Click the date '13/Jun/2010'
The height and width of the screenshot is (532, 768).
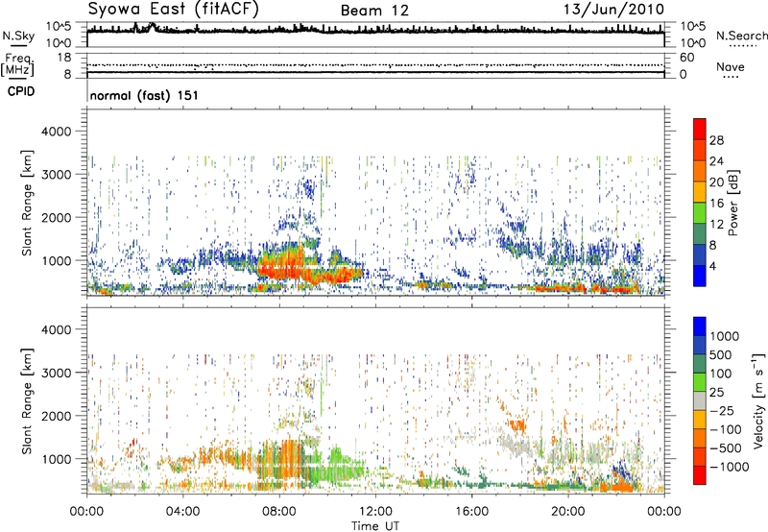point(613,10)
